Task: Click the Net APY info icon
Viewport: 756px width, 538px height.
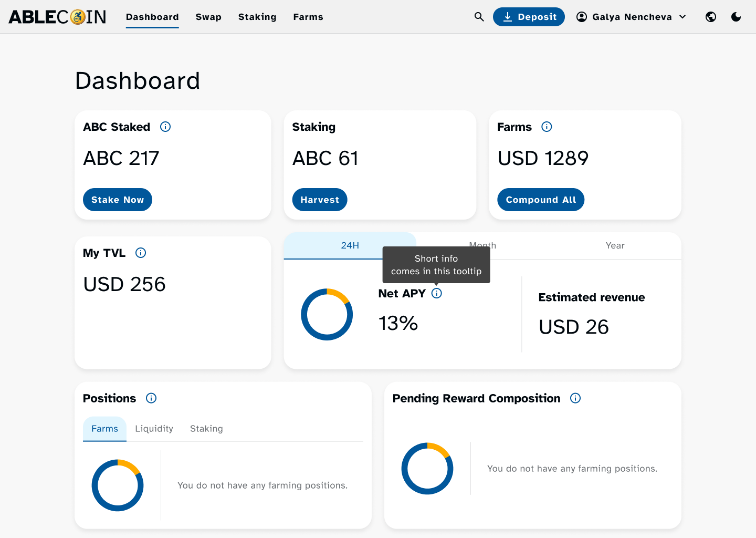Action: pos(437,293)
